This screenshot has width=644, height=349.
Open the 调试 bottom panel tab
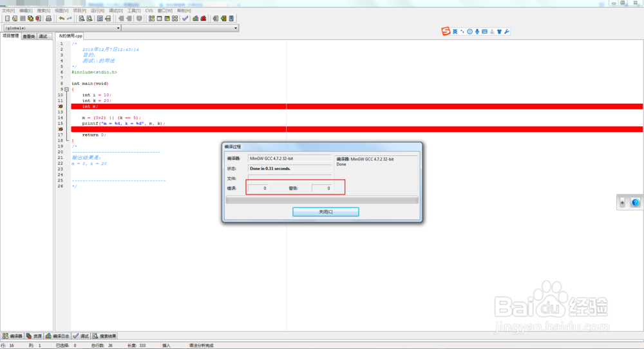tap(81, 336)
